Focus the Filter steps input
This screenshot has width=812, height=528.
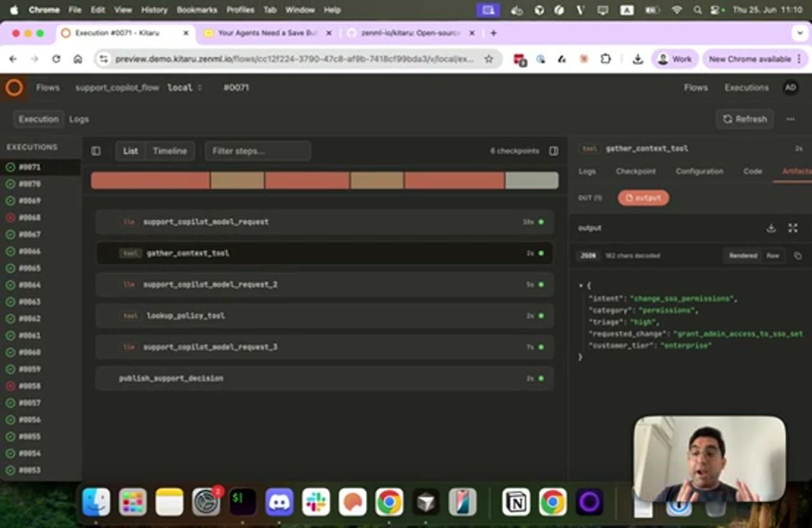[x=258, y=151]
